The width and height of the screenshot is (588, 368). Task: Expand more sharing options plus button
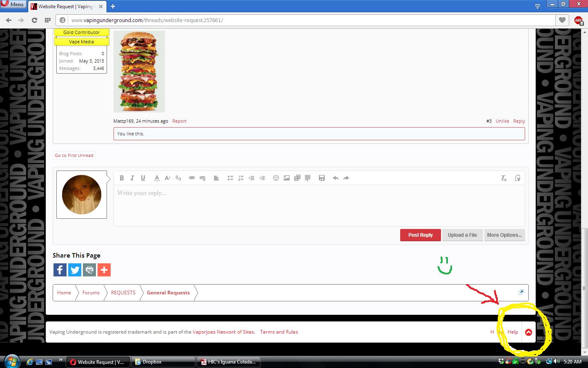104,270
